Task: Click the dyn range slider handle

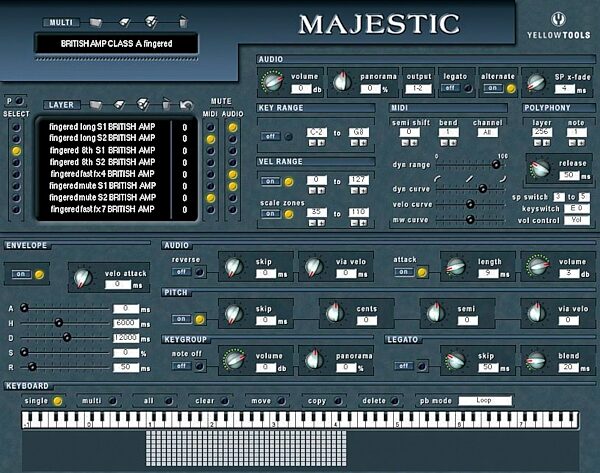Action: pos(496,165)
